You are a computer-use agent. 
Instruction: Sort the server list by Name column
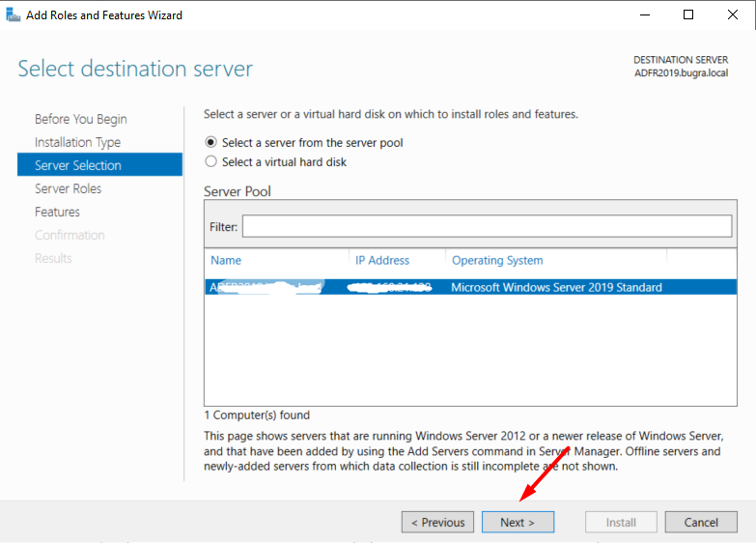click(226, 260)
